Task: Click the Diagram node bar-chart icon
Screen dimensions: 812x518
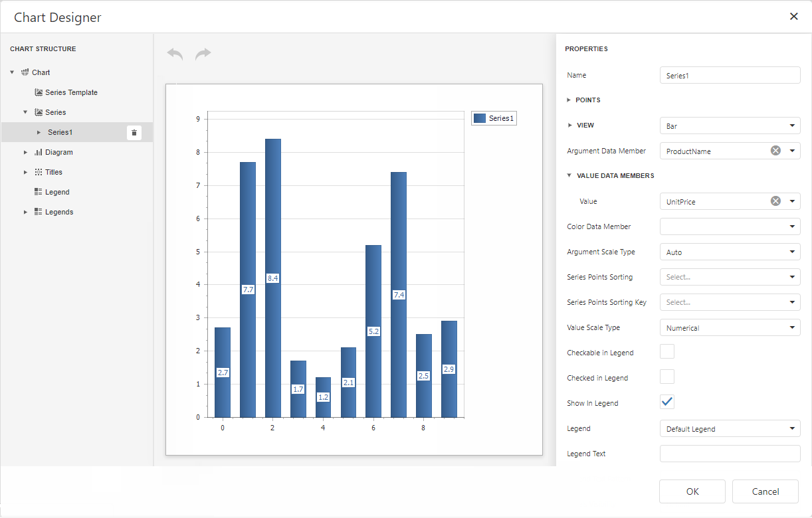Action: coord(39,152)
